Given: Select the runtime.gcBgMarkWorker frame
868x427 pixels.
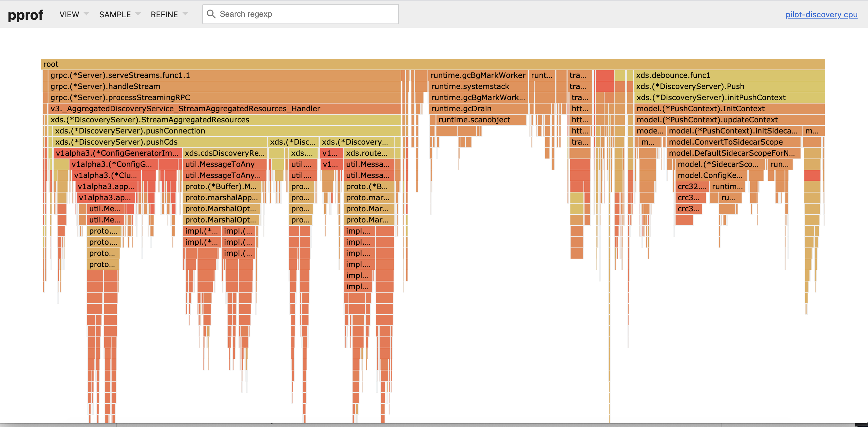Looking at the screenshot, I should pos(478,75).
